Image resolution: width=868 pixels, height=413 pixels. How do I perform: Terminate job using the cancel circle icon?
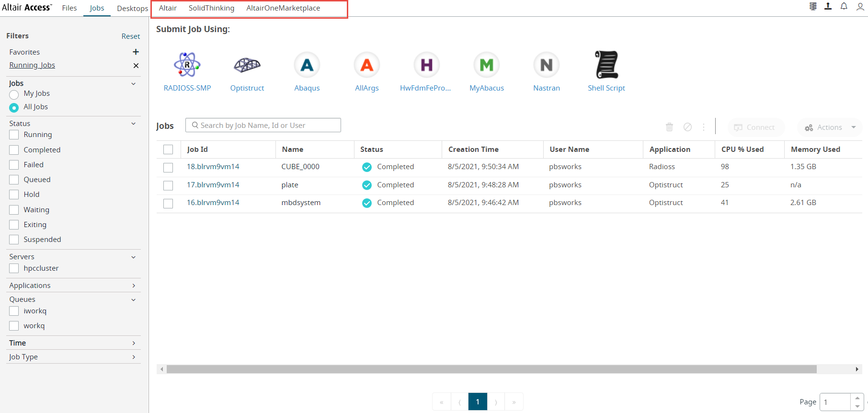(x=687, y=127)
